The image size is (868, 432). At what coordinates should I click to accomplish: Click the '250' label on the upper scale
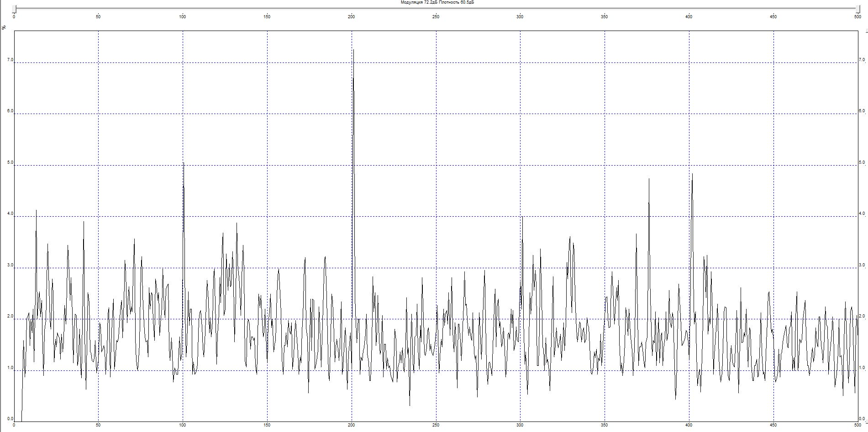click(436, 17)
